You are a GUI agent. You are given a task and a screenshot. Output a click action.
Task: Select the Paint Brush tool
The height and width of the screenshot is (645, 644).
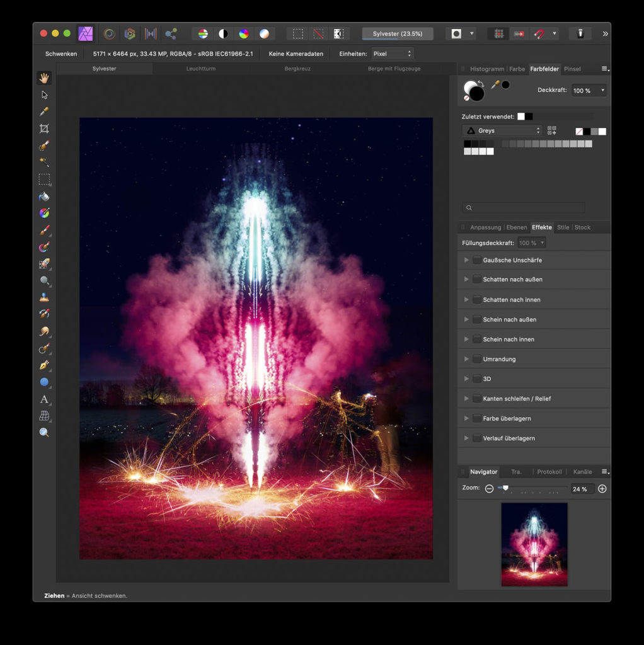tap(44, 230)
